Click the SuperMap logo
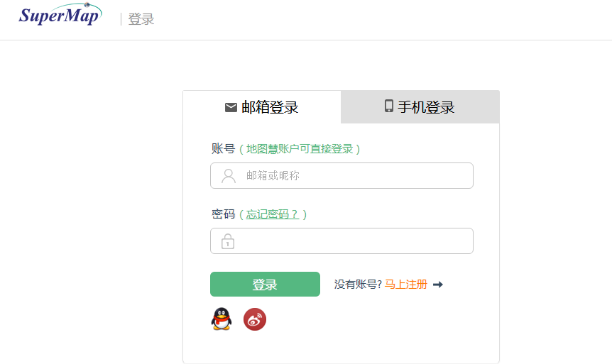Image resolution: width=612 pixels, height=364 pixels. tap(60, 14)
